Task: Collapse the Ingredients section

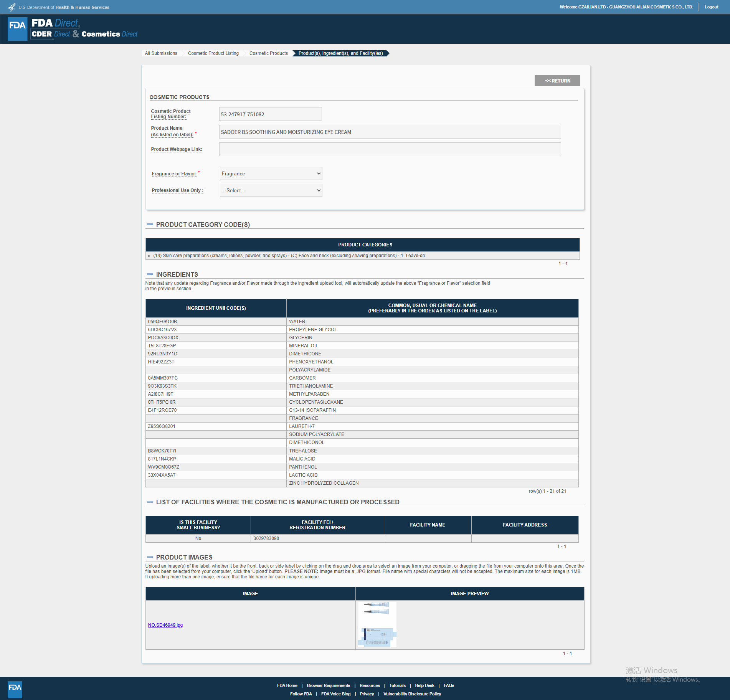Action: 150,274
